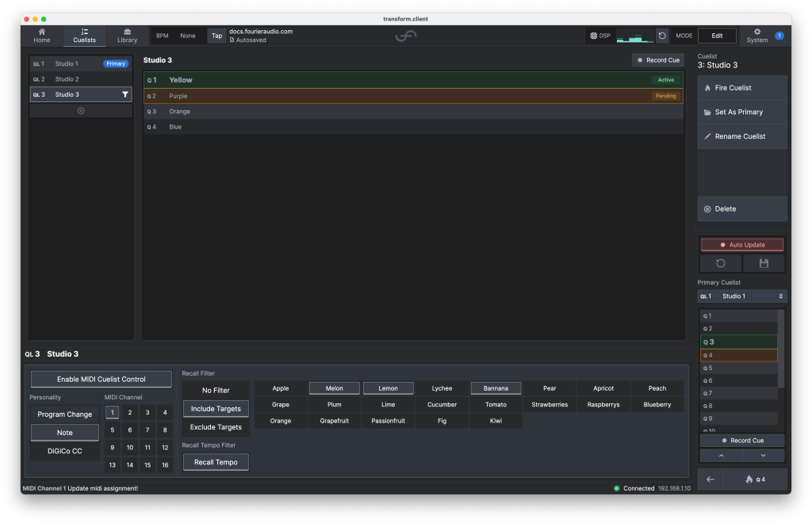Click the primary cue list scrollbar
This screenshot has width=812, height=523.
[781, 349]
